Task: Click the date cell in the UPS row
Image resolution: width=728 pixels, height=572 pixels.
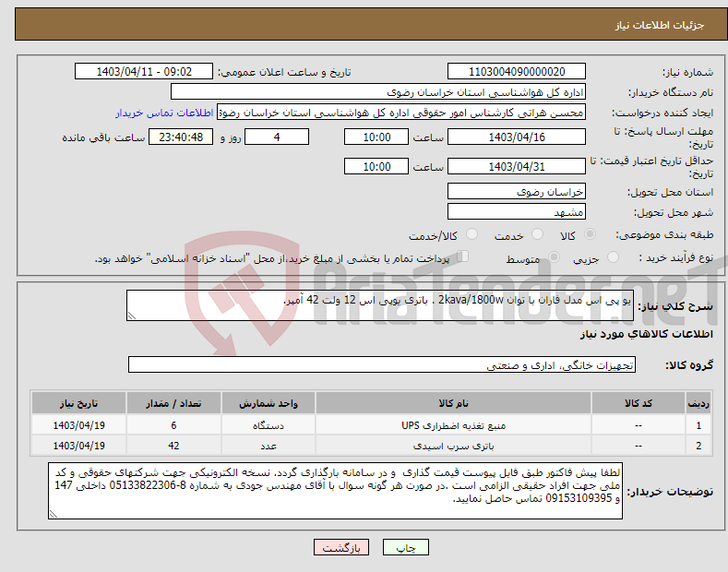Action: [x=78, y=425]
